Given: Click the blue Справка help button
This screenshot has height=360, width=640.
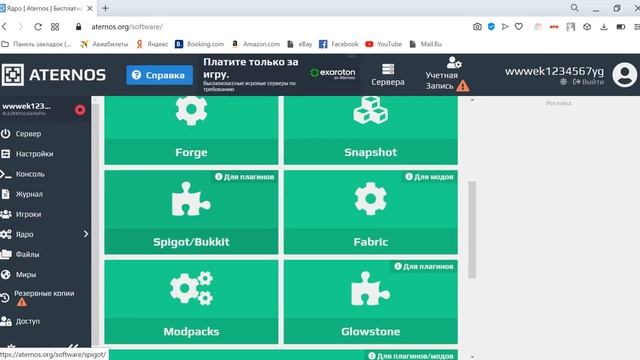Looking at the screenshot, I should click(159, 75).
